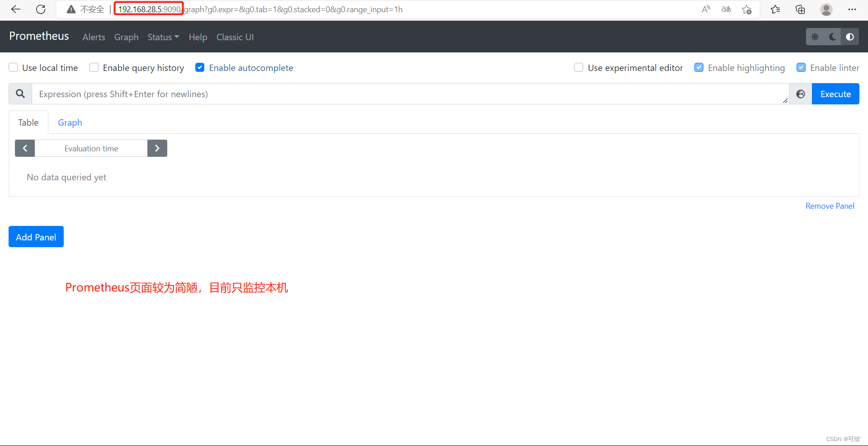The image size is (868, 446).
Task: Expand the Status dropdown menu
Action: tap(163, 37)
